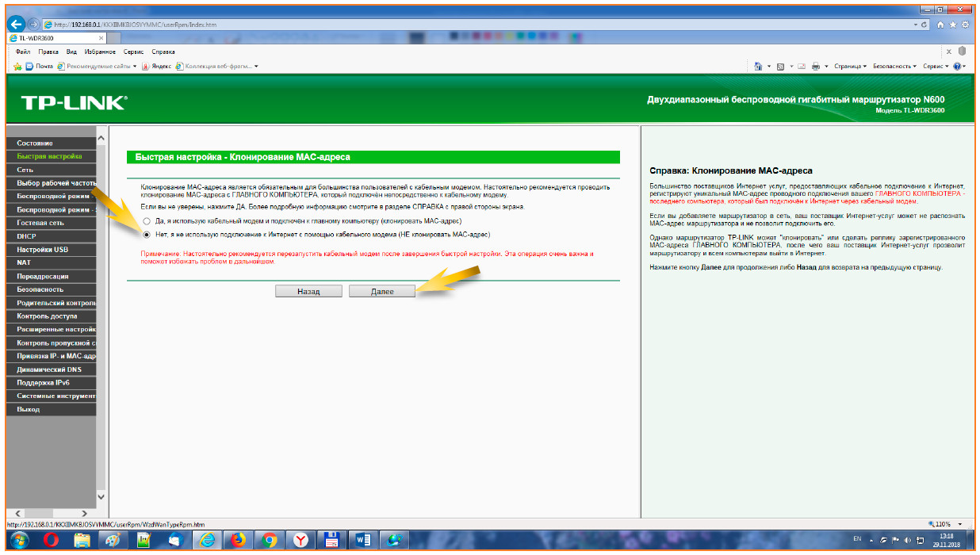
Task: Select 'Нет' option not to clone MAC address
Action: 147,235
